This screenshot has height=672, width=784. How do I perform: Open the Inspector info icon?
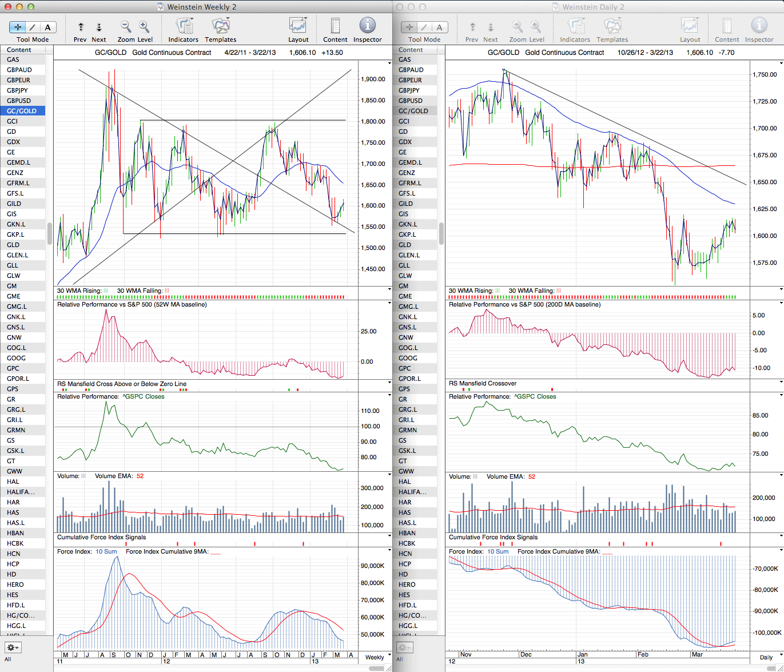click(367, 27)
